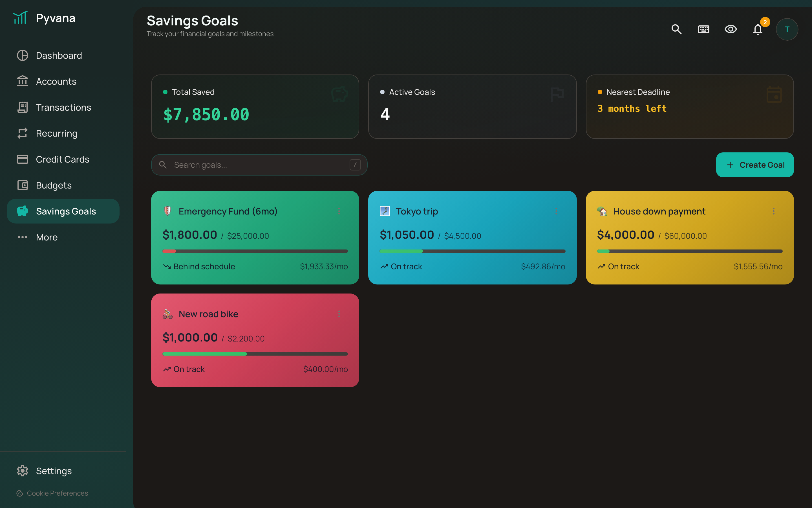Click the $1,933.33/mo monthly amount
Image resolution: width=812 pixels, height=508 pixels.
click(x=324, y=266)
